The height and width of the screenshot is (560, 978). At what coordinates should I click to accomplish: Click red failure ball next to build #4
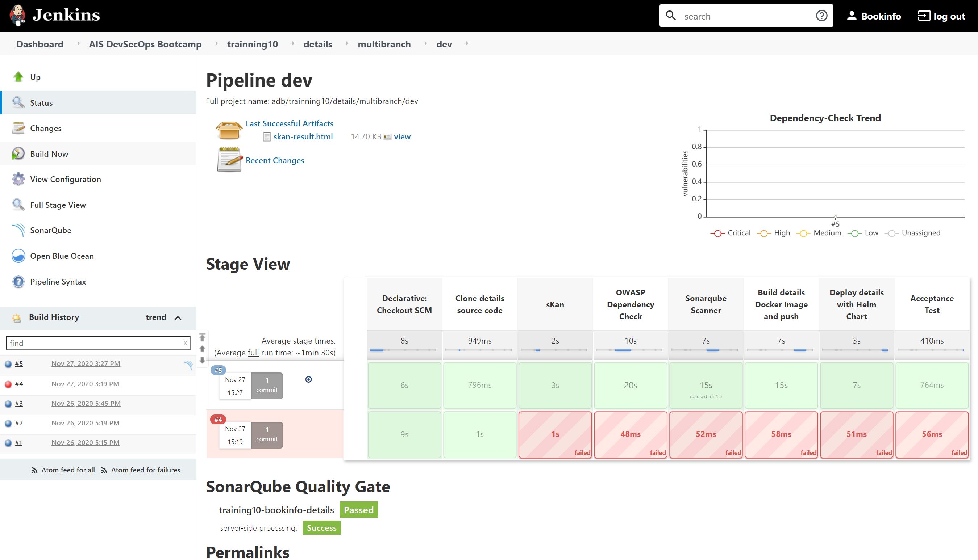[8, 383]
